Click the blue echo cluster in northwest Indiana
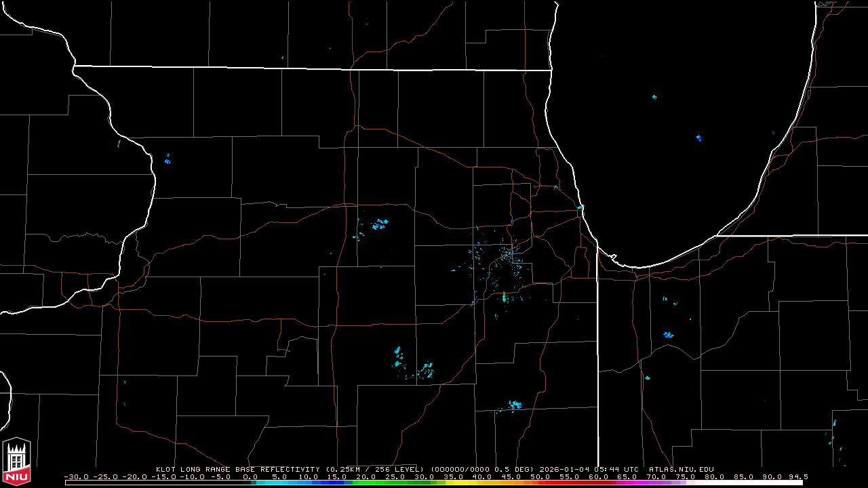Viewport: 868px width, 488px height. 668,335
